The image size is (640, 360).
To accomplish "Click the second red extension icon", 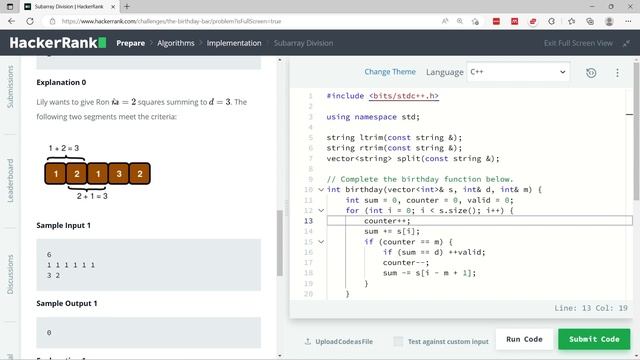I will [x=515, y=21].
